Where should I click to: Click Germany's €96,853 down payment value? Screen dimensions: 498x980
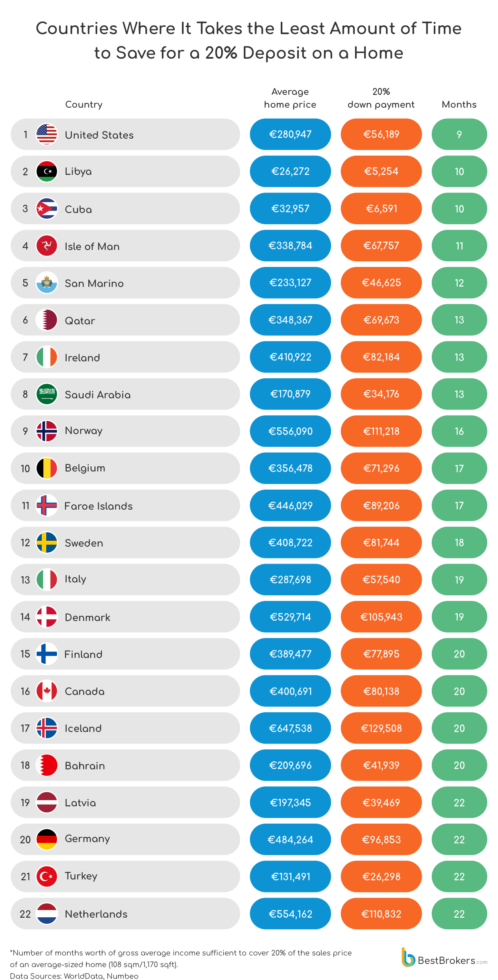point(381,839)
